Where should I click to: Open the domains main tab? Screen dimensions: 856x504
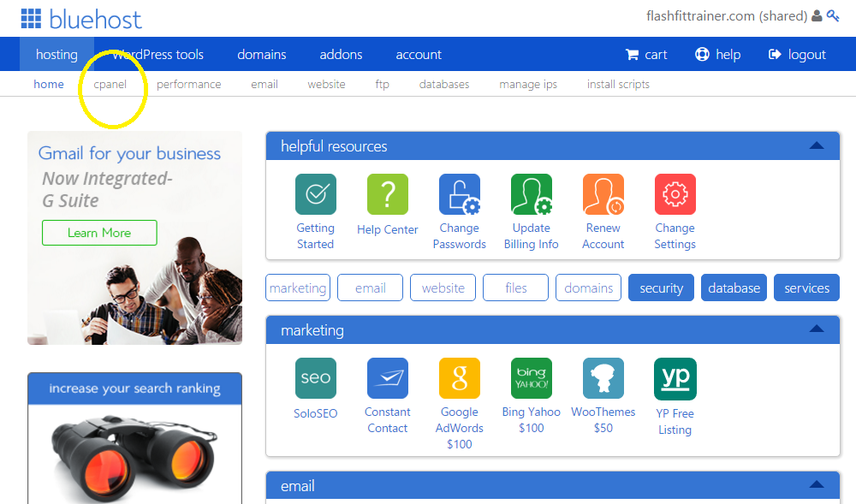[x=261, y=55]
